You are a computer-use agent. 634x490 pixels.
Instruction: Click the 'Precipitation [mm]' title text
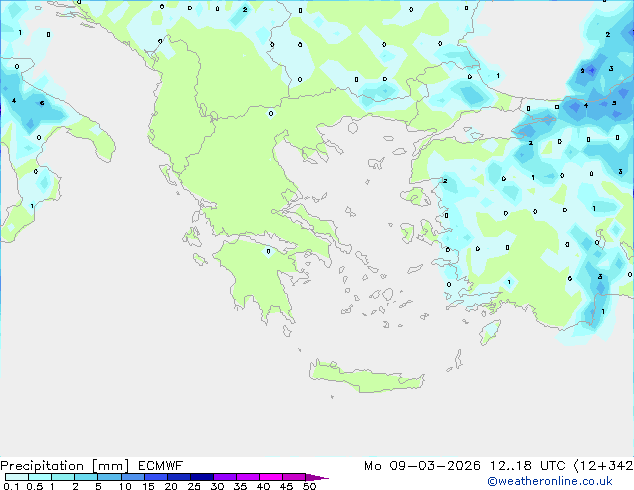64,466
